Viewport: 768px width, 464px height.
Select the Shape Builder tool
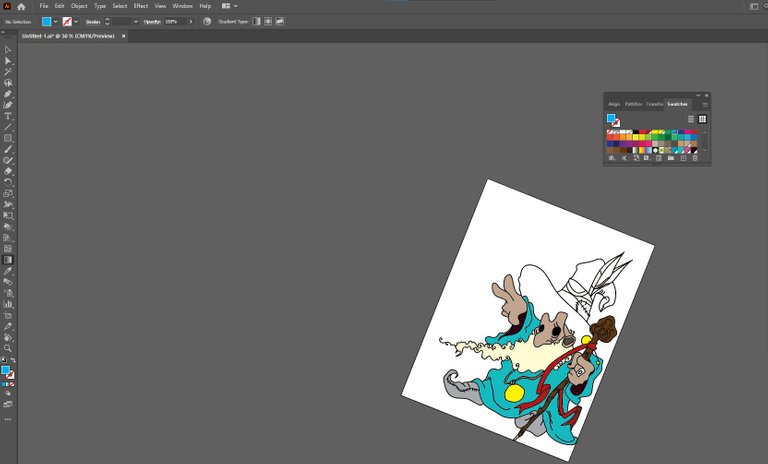pos(8,226)
